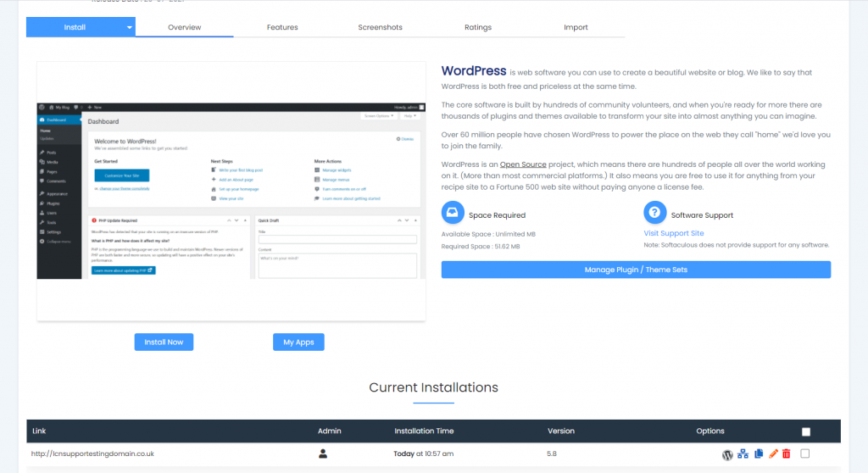Tick the select-all checkbox in table header
The width and height of the screenshot is (868, 473).
(x=806, y=431)
